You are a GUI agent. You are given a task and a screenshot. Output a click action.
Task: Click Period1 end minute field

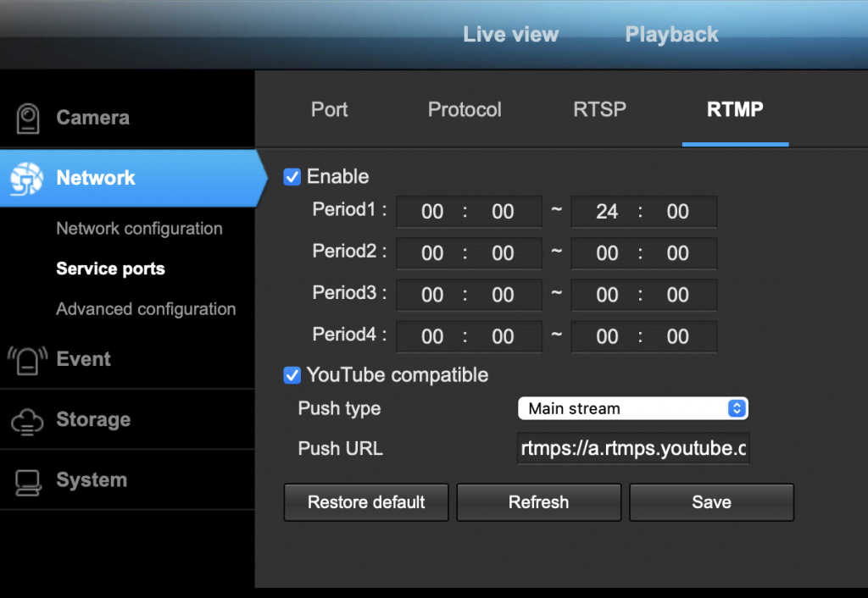pyautogui.click(x=677, y=211)
